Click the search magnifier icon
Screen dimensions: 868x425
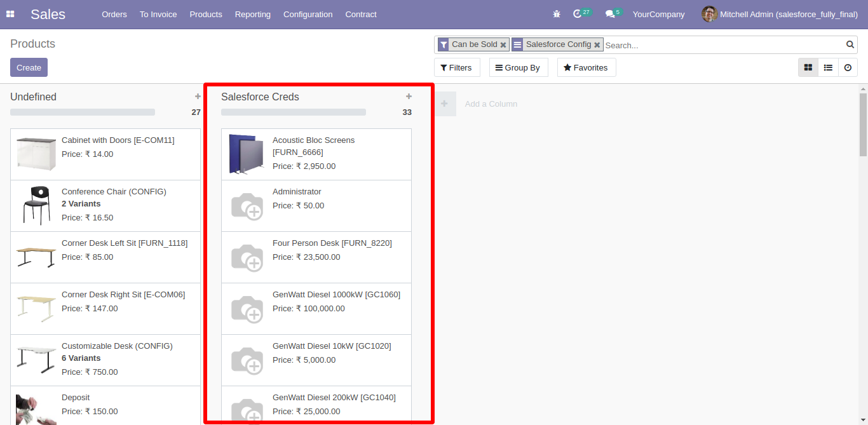(850, 44)
